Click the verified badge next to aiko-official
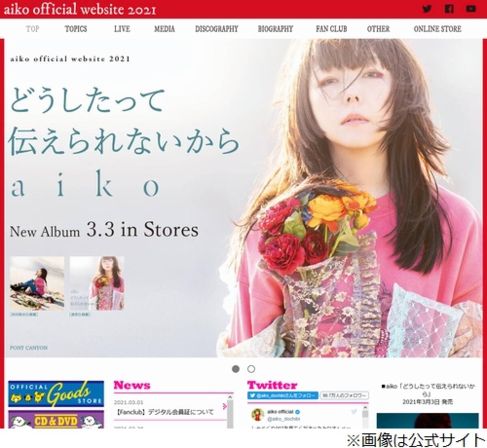Image resolution: width=487 pixels, height=448 pixels. coord(297,411)
